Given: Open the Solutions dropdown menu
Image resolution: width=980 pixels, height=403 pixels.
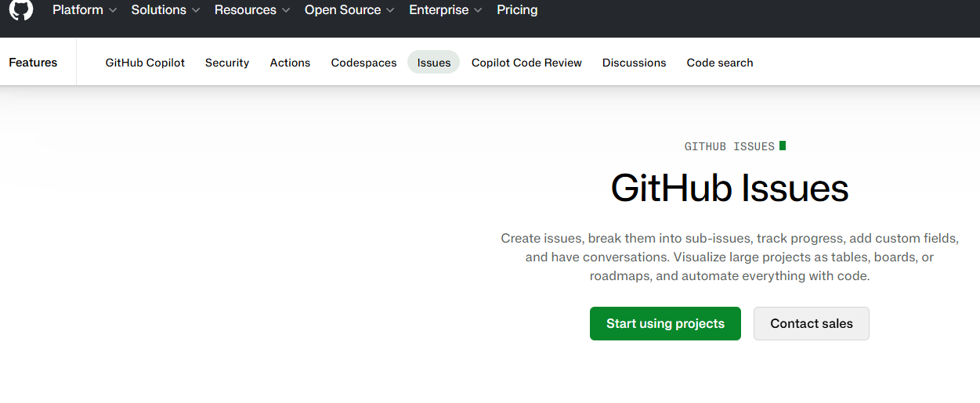Looking at the screenshot, I should 165,10.
